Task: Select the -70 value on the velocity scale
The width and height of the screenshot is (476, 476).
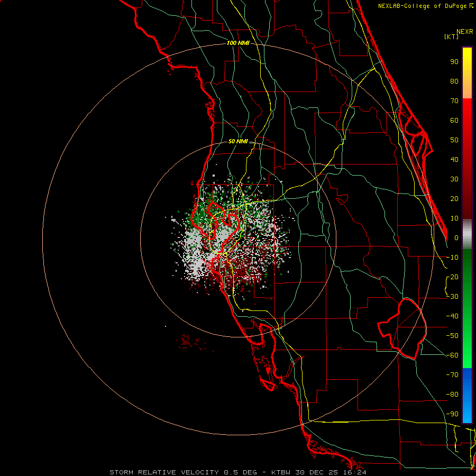Action: coord(452,375)
